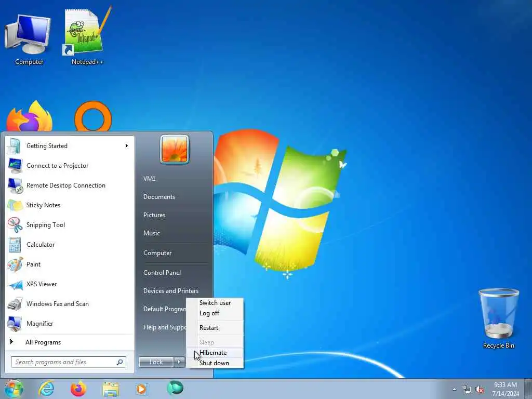Open Control Panel from Start menu
532x399 pixels.
point(162,273)
